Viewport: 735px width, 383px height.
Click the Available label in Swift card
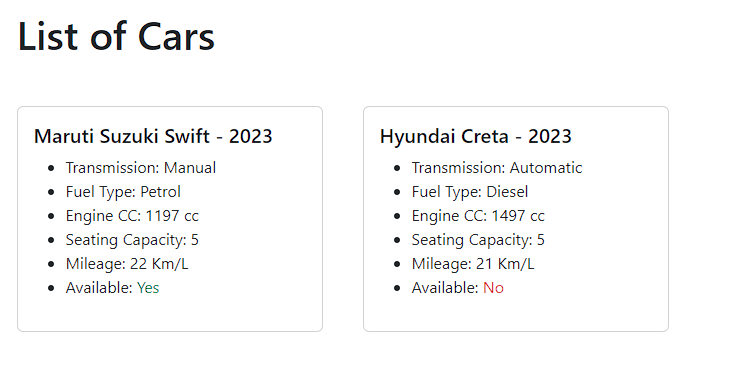coord(99,288)
